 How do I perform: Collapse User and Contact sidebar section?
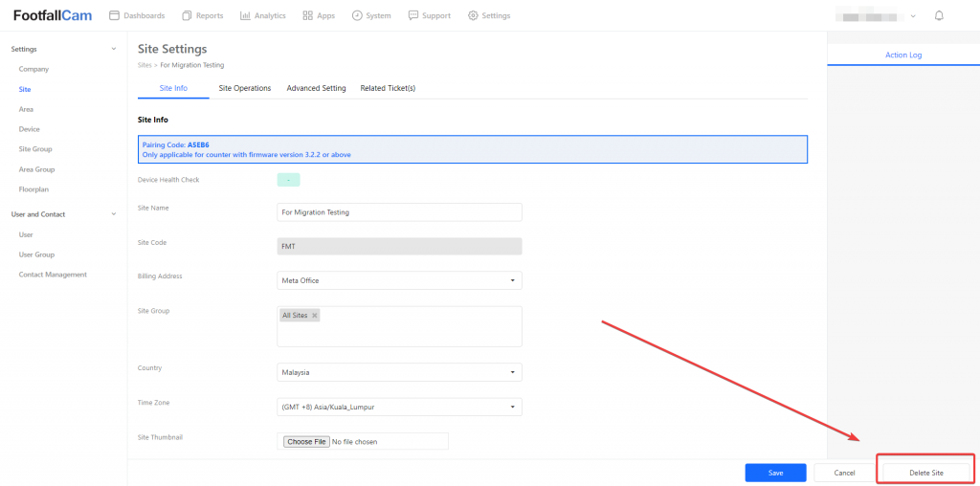point(114,214)
